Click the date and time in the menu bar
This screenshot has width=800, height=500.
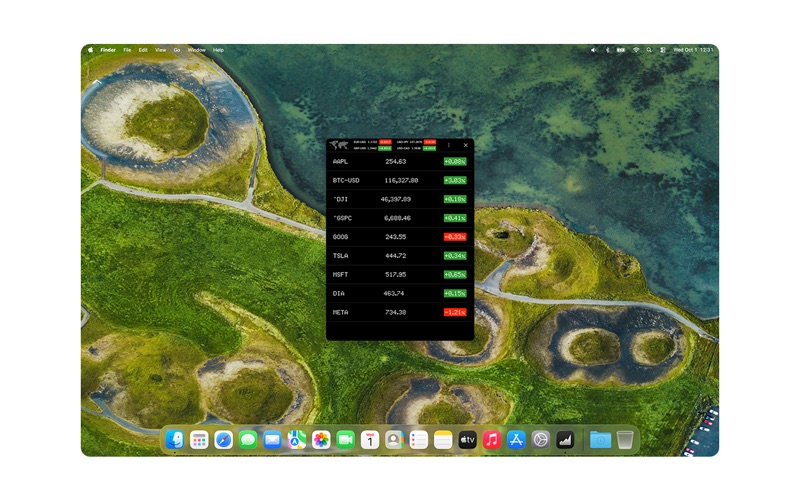(693, 50)
